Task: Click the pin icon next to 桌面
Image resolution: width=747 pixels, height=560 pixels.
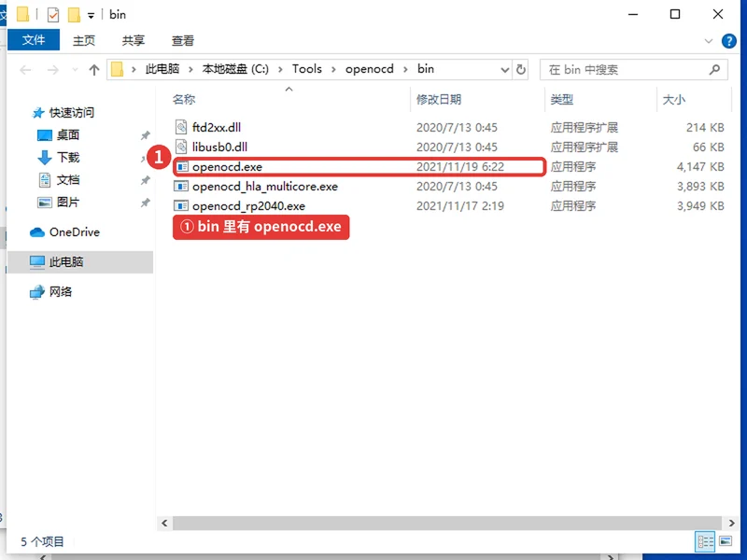Action: point(146,135)
